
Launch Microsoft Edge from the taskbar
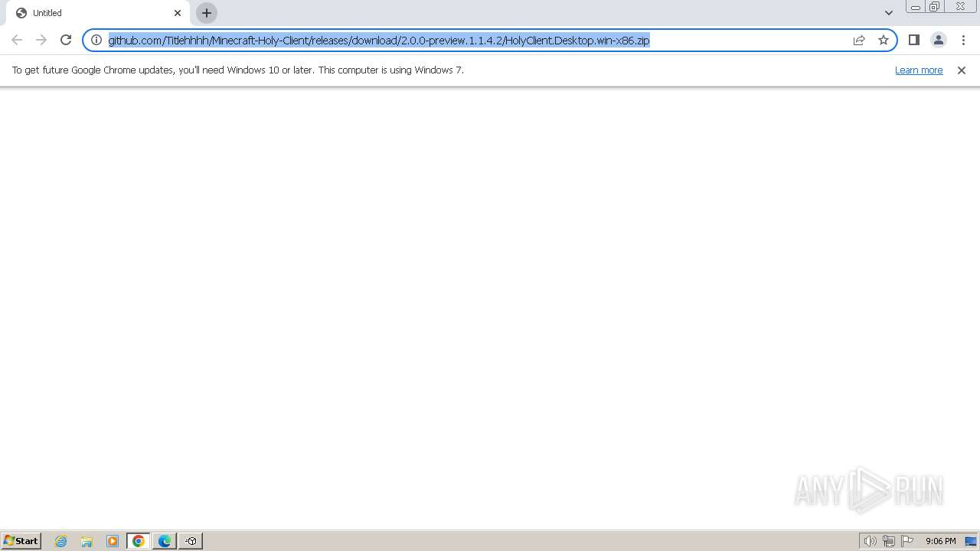[165, 541]
